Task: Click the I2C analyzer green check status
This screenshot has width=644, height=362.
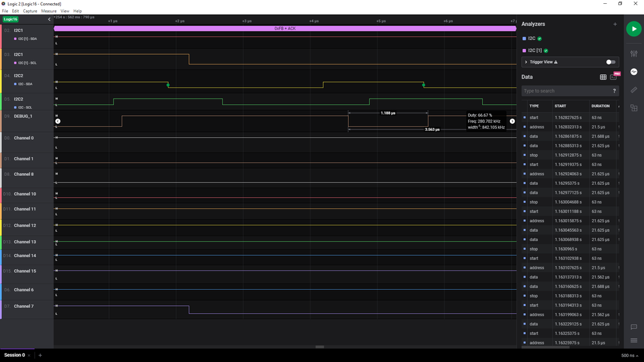Action: 540,39
